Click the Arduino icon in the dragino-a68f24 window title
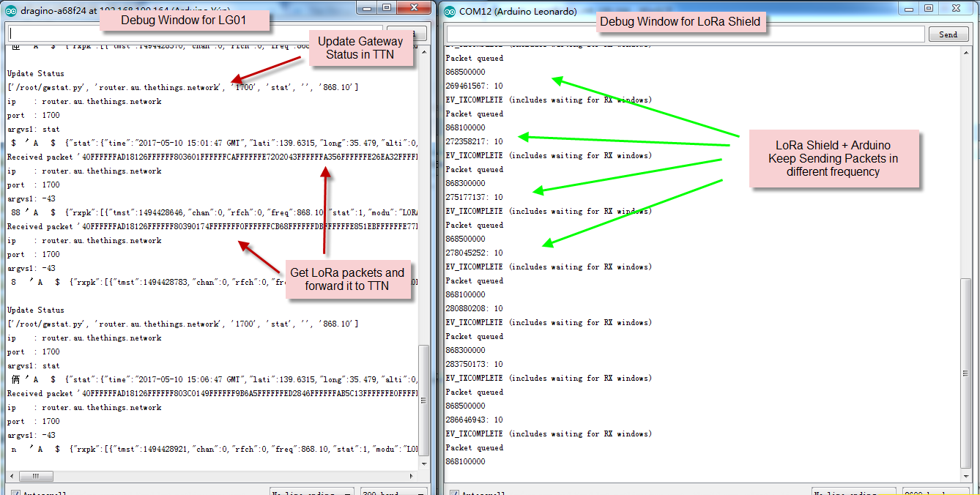 pos(12,11)
